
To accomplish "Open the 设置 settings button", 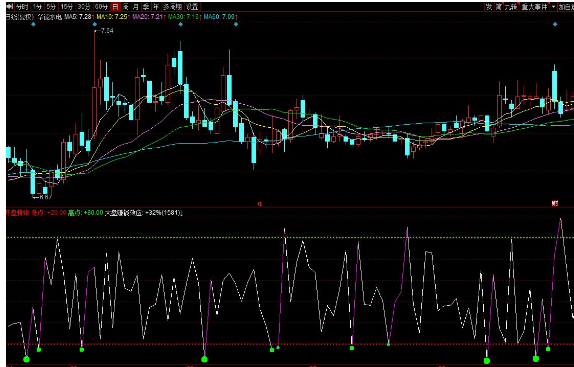I will click(192, 7).
